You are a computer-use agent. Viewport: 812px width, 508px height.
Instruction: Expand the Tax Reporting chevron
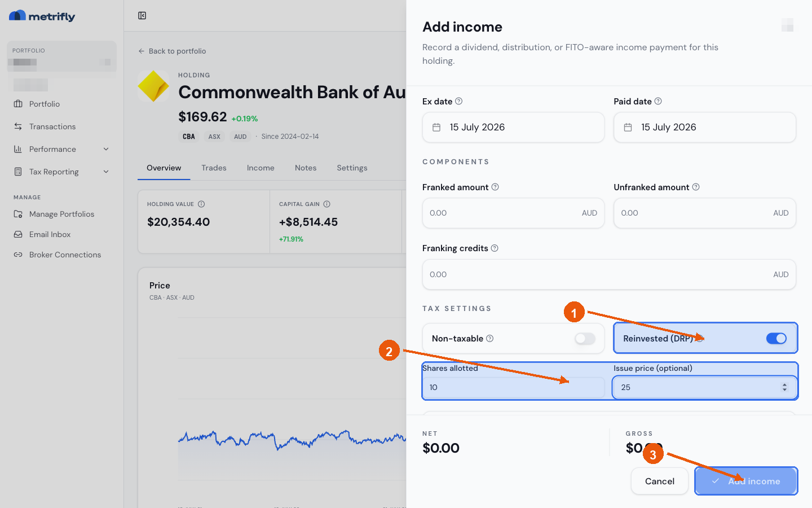click(106, 172)
